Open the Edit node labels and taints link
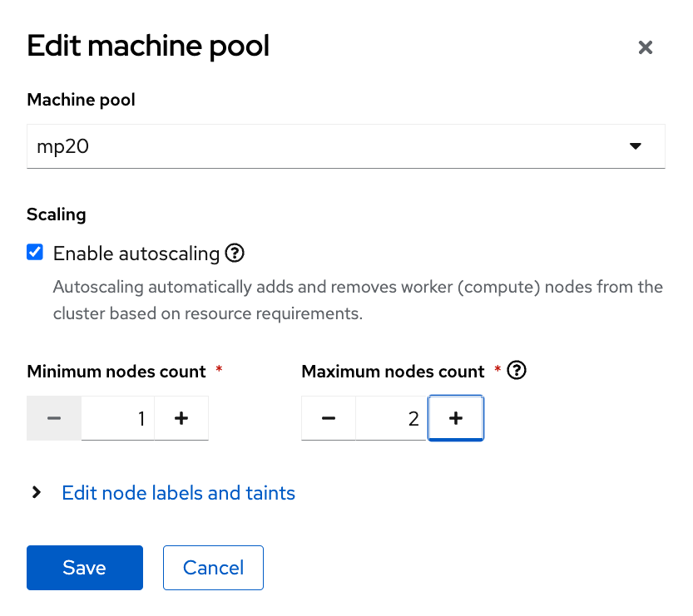Image resolution: width=693 pixels, height=616 pixels. pos(178,493)
